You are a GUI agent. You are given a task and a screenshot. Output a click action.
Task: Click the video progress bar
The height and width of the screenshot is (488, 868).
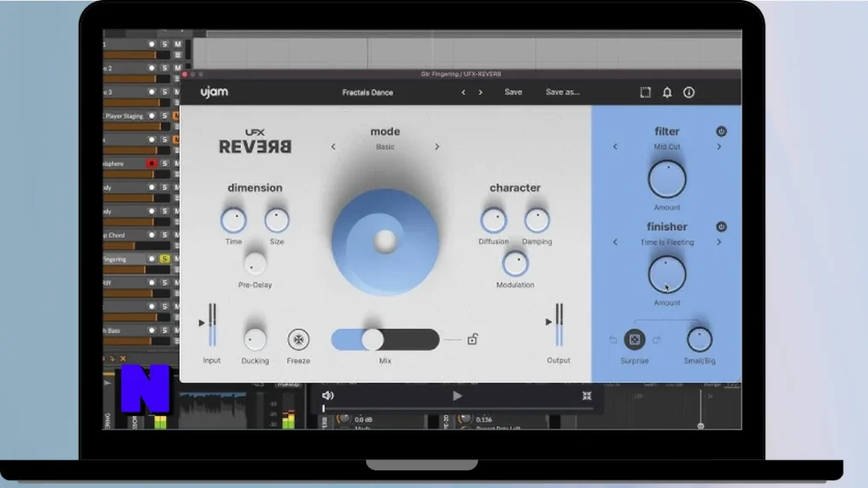[x=457, y=408]
